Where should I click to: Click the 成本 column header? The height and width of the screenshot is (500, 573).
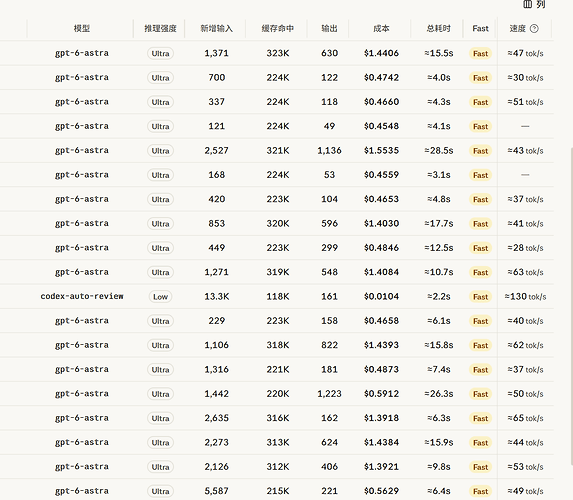(381, 29)
